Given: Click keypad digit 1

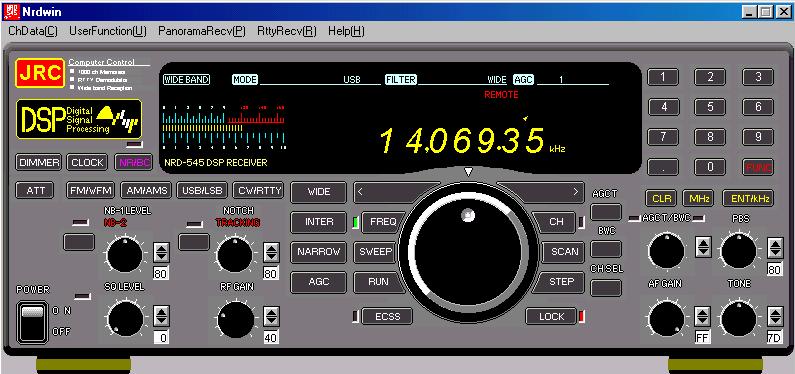Looking at the screenshot, I should [x=663, y=77].
